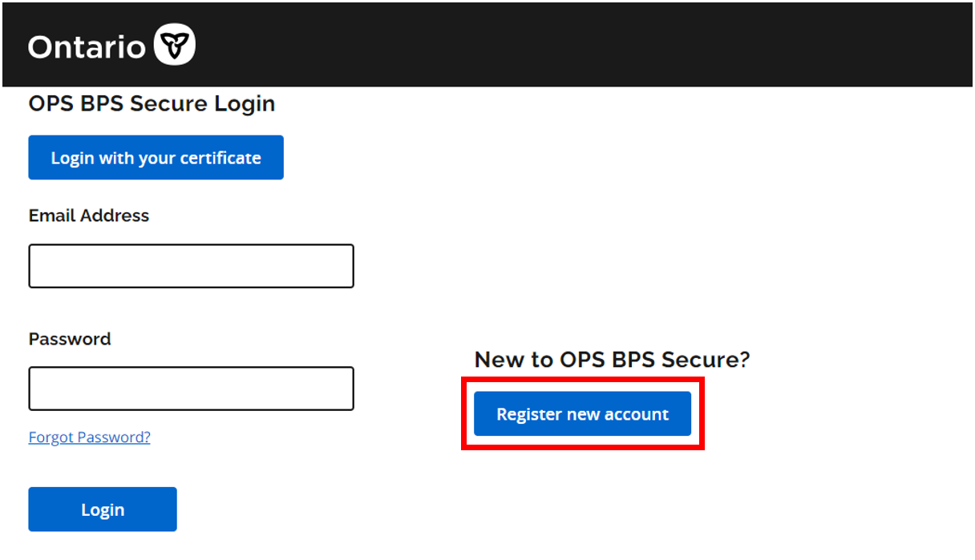Click the Email Address field label
The width and height of the screenshot is (975, 560).
click(89, 216)
